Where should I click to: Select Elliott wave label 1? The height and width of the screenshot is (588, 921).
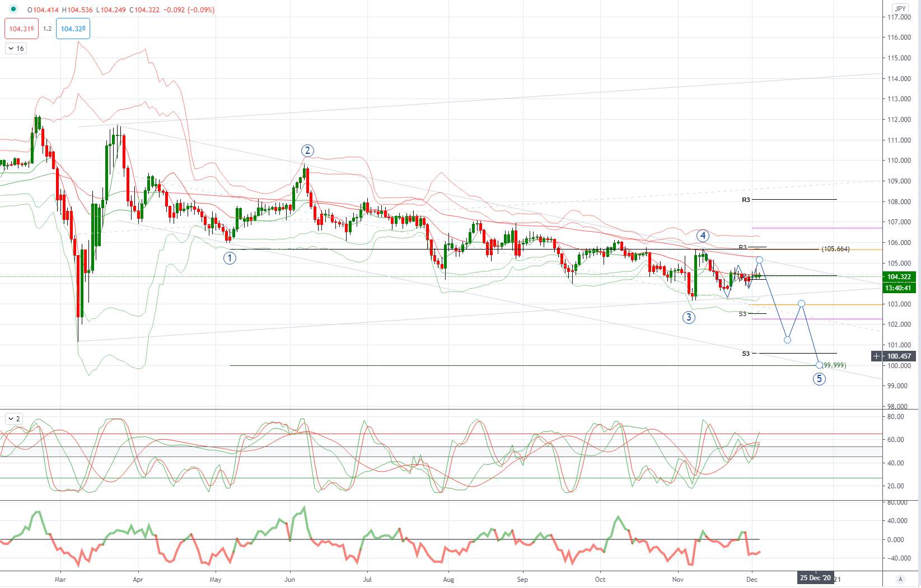[x=230, y=258]
